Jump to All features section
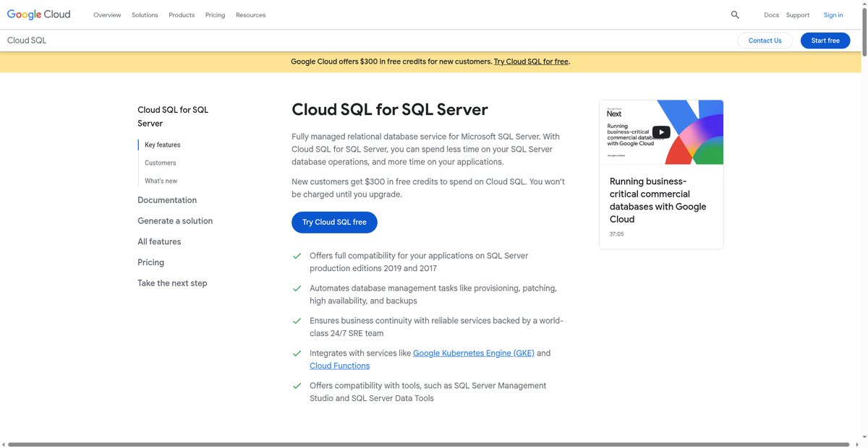Image resolution: width=868 pixels, height=448 pixels. tap(159, 242)
